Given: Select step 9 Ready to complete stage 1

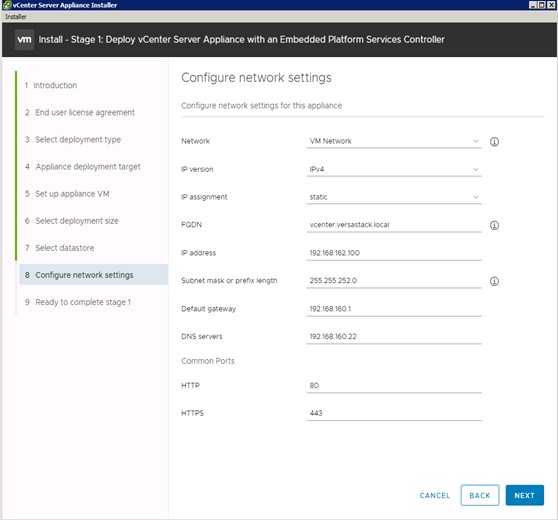Looking at the screenshot, I should 78,302.
